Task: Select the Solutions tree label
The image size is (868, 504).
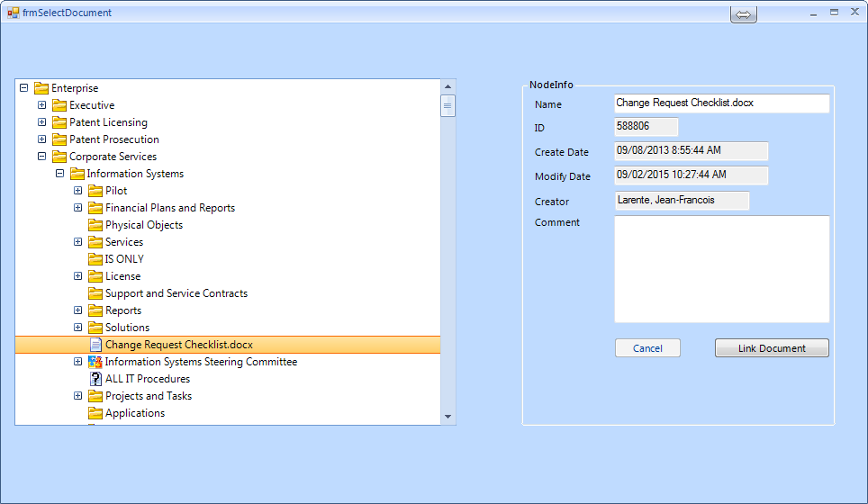Action: 127,328
